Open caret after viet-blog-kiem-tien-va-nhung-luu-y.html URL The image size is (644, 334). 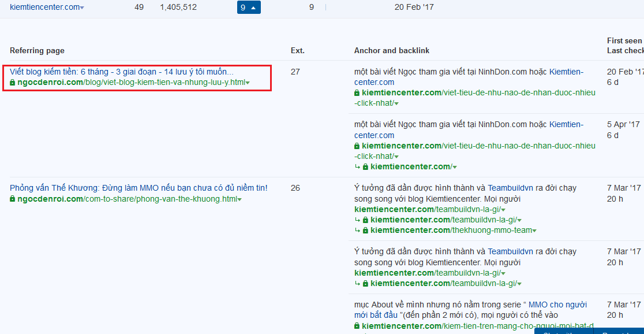[x=248, y=83]
